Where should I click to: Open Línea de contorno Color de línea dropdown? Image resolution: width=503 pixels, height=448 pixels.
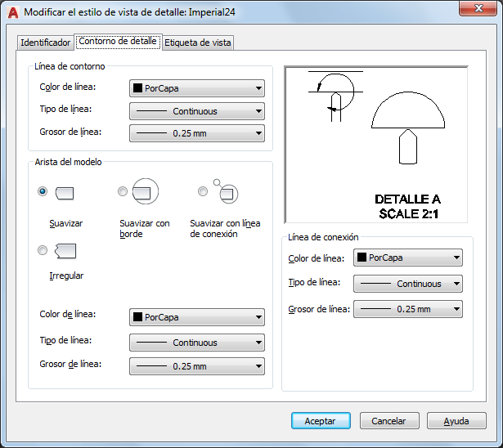[x=197, y=88]
